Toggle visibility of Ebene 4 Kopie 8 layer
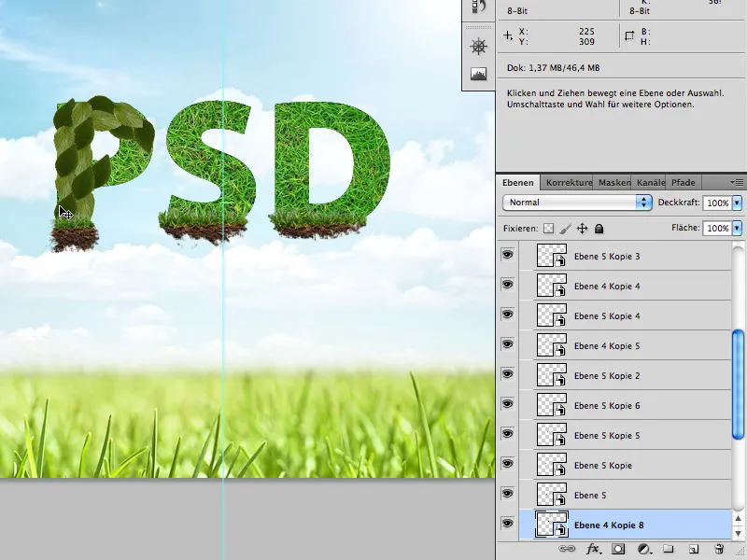This screenshot has height=560, width=747. 508,524
